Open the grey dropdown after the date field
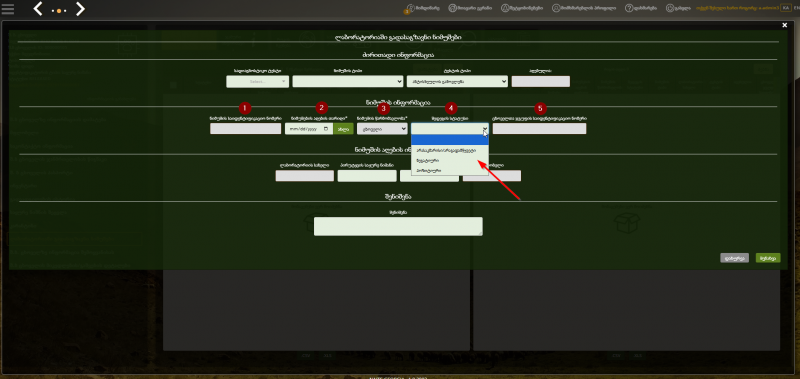 point(382,129)
